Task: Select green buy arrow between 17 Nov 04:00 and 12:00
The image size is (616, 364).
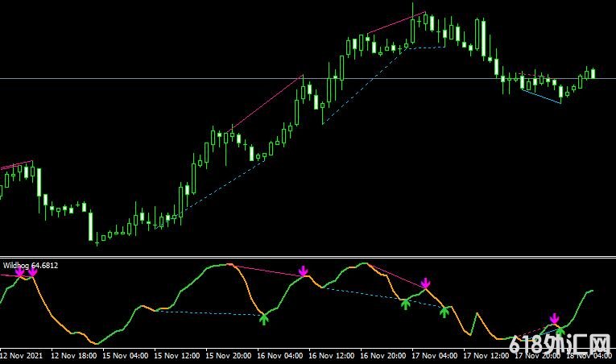Action: pyautogui.click(x=444, y=312)
